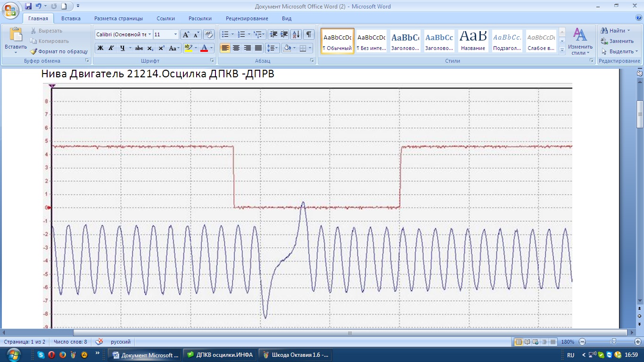The height and width of the screenshot is (362, 644).
Task: Click Заменить replace button
Action: pos(617,41)
